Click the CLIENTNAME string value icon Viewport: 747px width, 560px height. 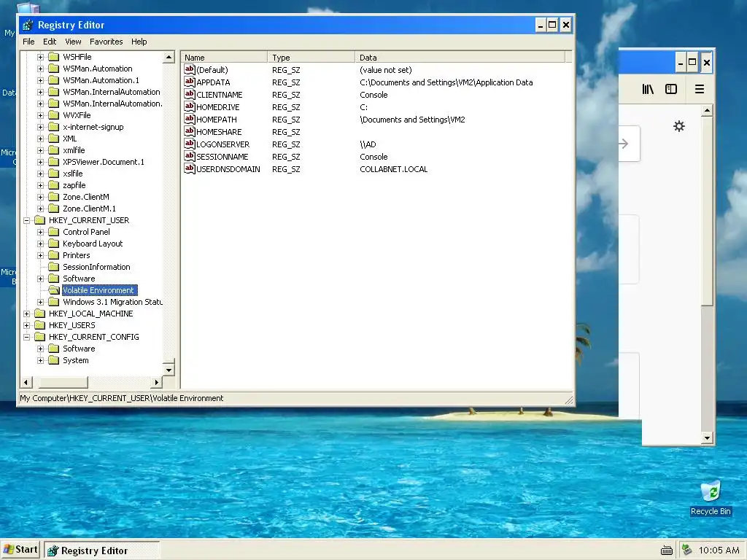pos(190,94)
